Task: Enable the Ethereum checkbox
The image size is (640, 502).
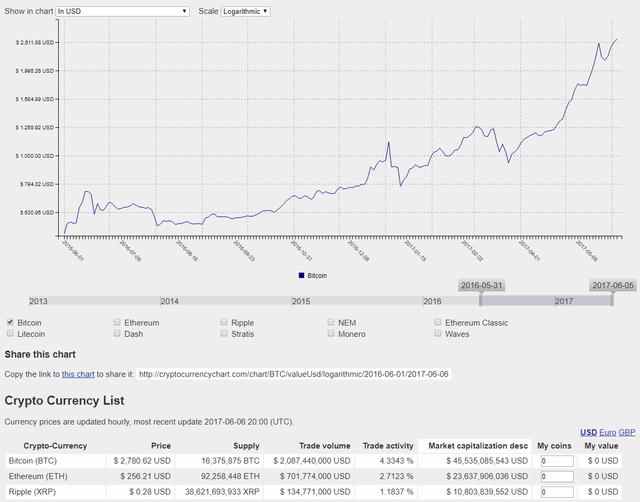Action: point(117,322)
